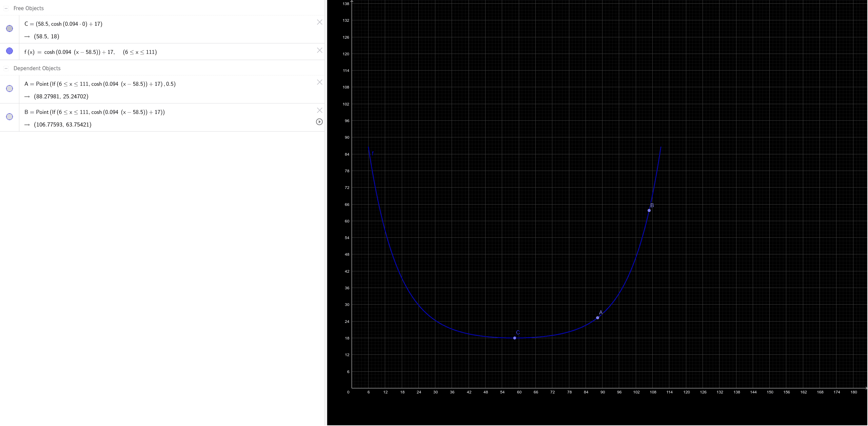
Task: Click point B marker on the curve
Action: click(x=649, y=211)
